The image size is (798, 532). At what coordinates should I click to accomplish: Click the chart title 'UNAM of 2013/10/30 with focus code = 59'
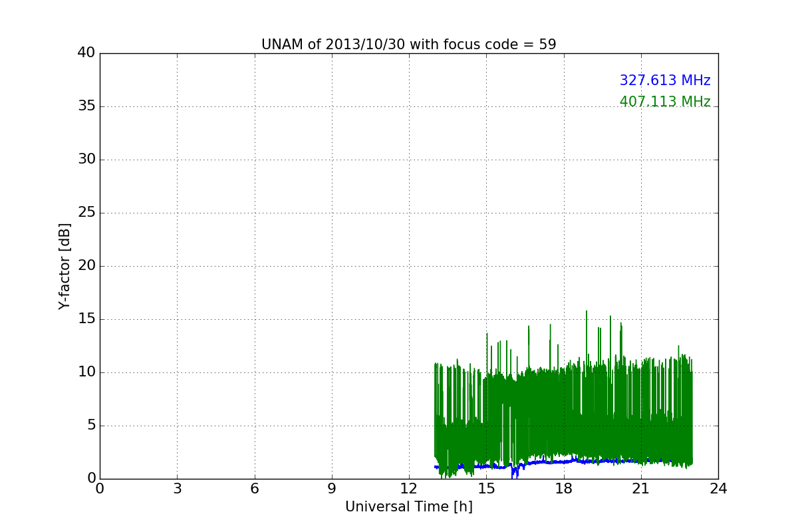tap(408, 45)
